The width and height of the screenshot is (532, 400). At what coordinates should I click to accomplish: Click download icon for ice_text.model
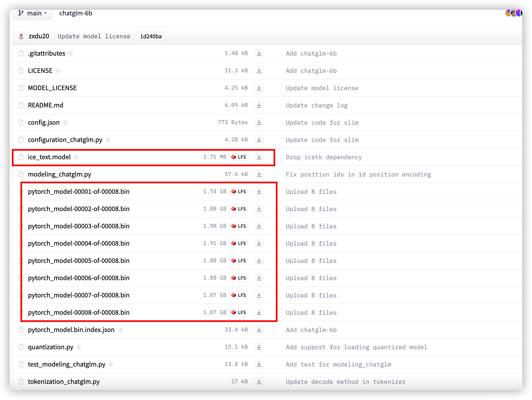click(259, 157)
